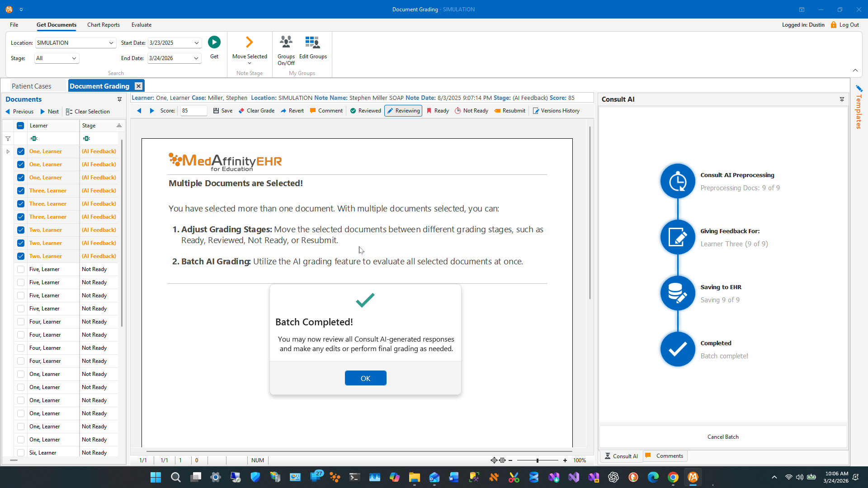This screenshot has width=868, height=488.
Task: Click the Revert toolbar icon
Action: pyautogui.click(x=283, y=111)
